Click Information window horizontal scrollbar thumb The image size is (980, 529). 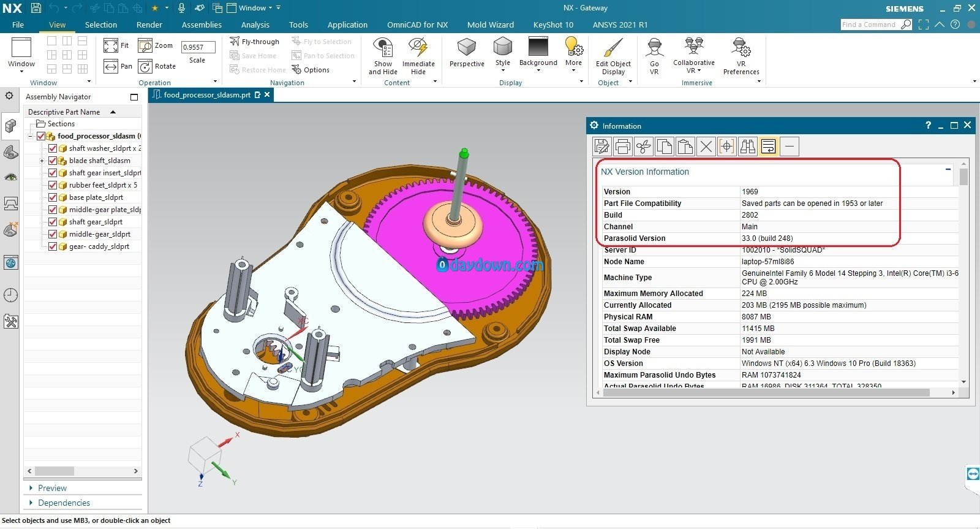(x=766, y=392)
